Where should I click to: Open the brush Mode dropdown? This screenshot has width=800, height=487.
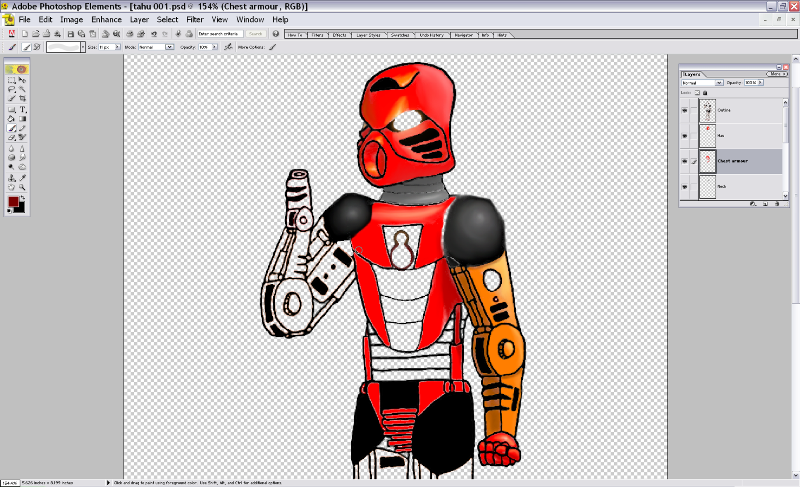pyautogui.click(x=169, y=47)
